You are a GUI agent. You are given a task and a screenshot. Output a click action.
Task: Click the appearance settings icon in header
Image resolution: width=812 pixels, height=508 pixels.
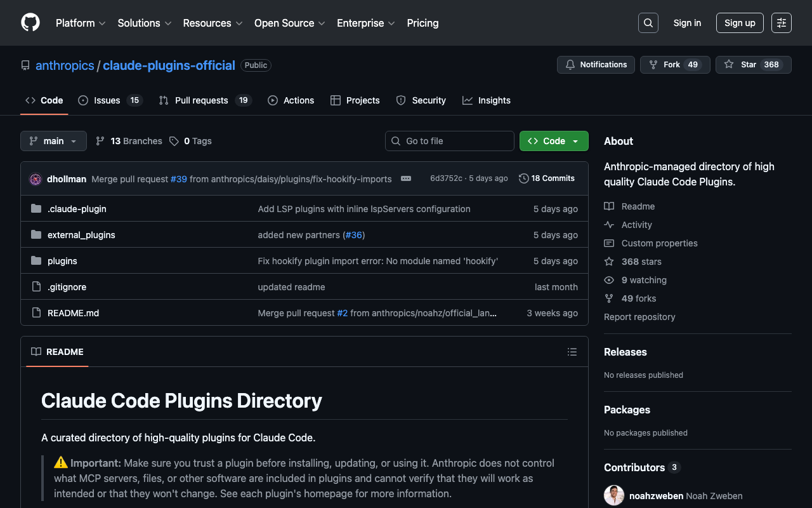781,23
